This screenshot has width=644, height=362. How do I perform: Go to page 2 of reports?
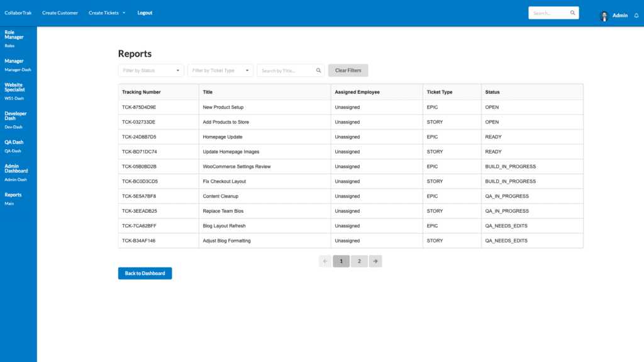pos(359,261)
